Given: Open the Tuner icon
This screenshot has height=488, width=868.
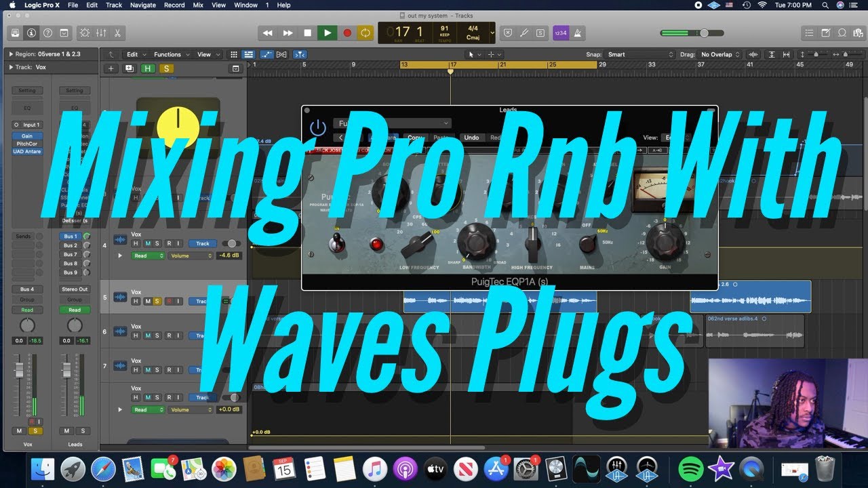Looking at the screenshot, I should point(525,33).
